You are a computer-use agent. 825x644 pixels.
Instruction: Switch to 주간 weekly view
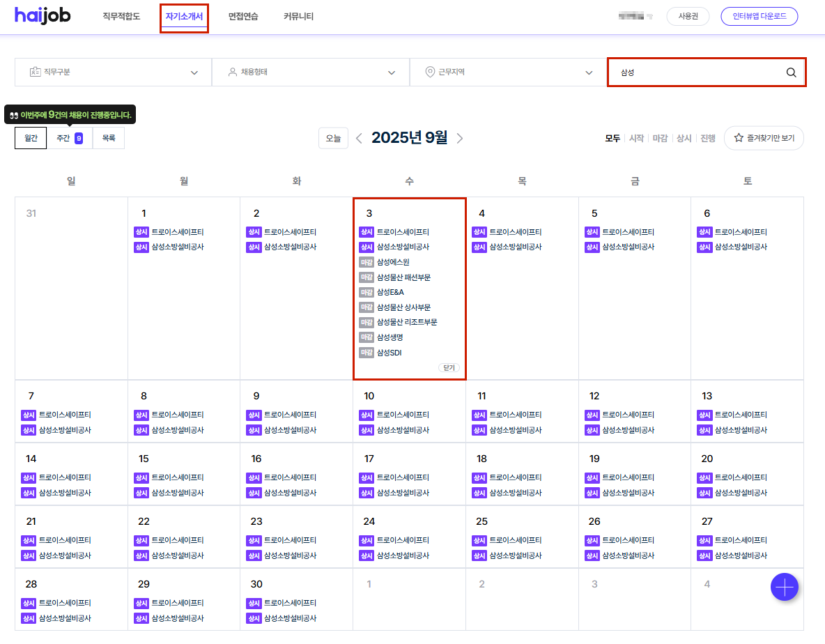70,138
